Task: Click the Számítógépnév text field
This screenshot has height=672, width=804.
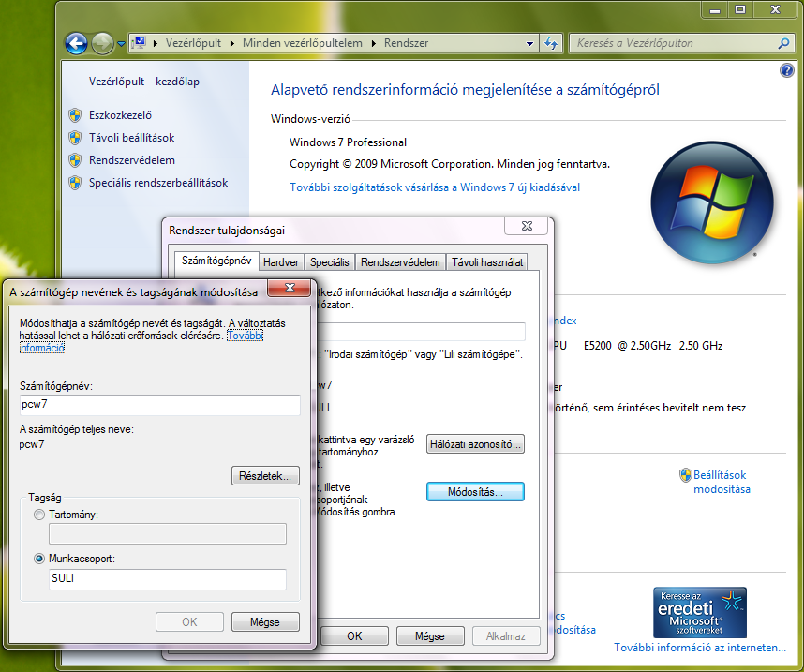Action: pos(159,405)
